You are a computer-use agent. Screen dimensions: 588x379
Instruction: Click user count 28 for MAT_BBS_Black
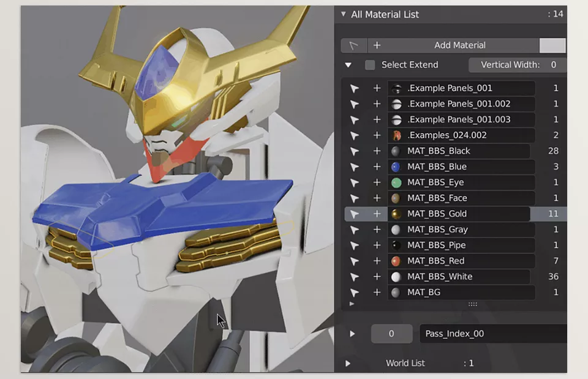pos(553,151)
